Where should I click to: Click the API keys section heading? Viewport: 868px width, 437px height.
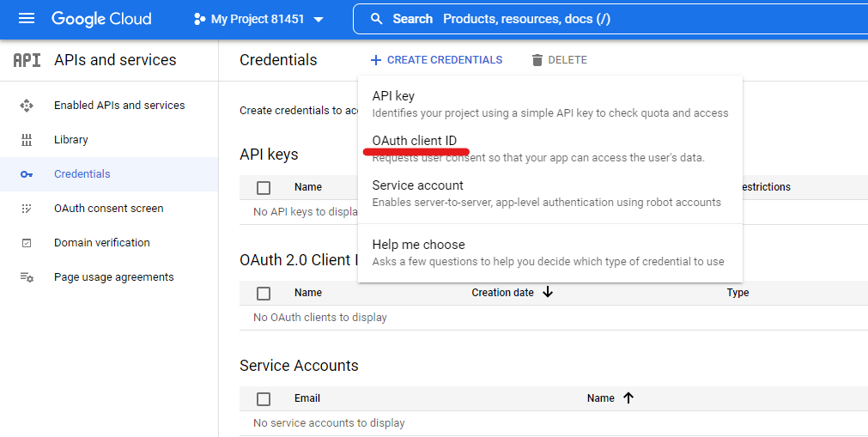(269, 155)
